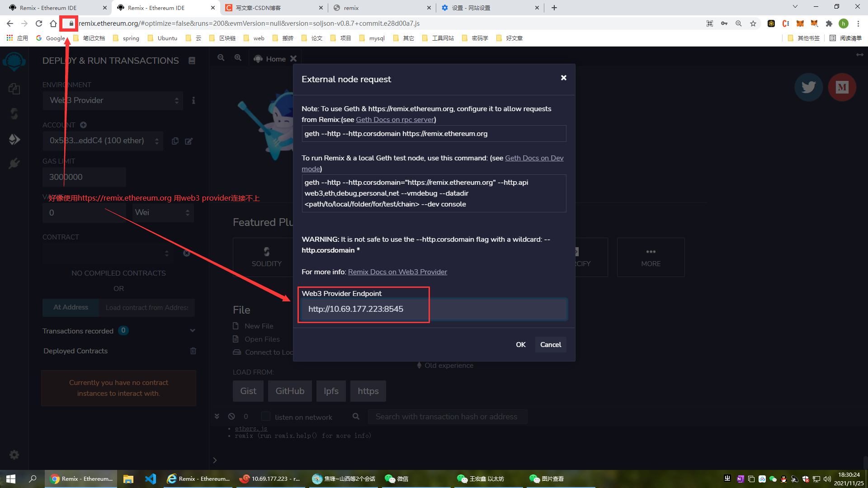
Task: Select the Web3 Provider environment dropdown
Action: click(114, 100)
